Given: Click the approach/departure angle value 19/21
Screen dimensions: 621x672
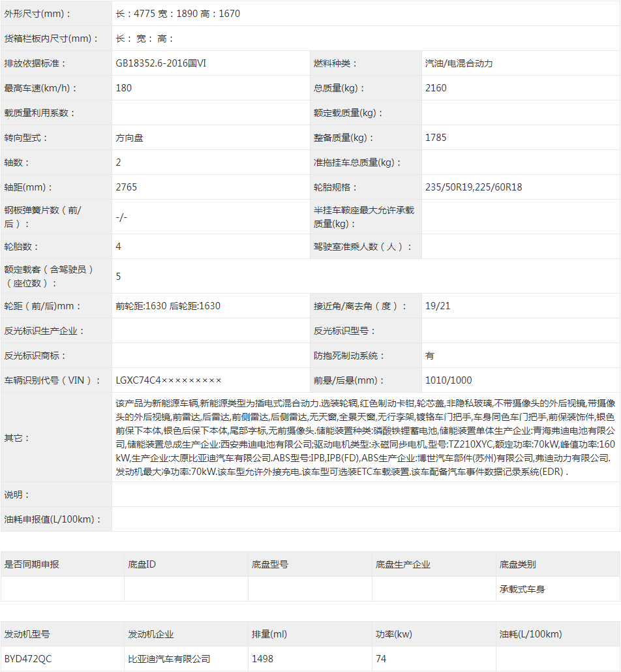Looking at the screenshot, I should 438,306.
